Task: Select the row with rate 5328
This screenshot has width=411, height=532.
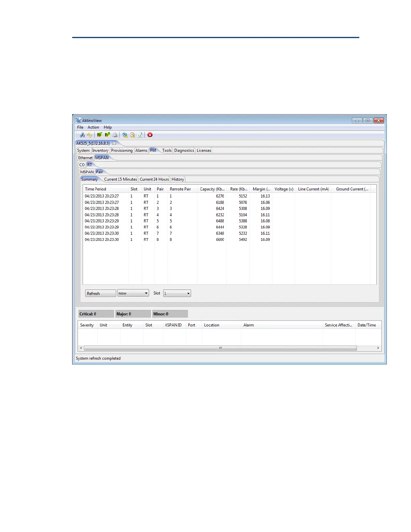Action: tap(229, 227)
